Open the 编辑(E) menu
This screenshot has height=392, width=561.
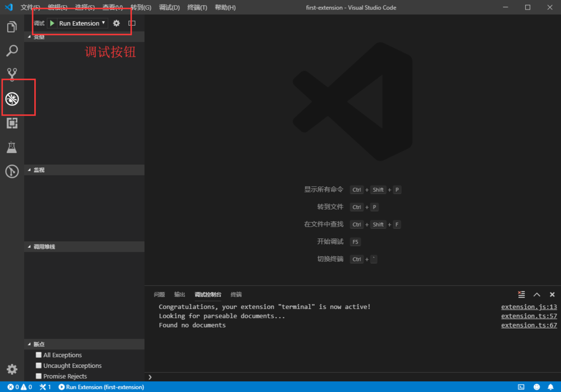[x=57, y=7]
